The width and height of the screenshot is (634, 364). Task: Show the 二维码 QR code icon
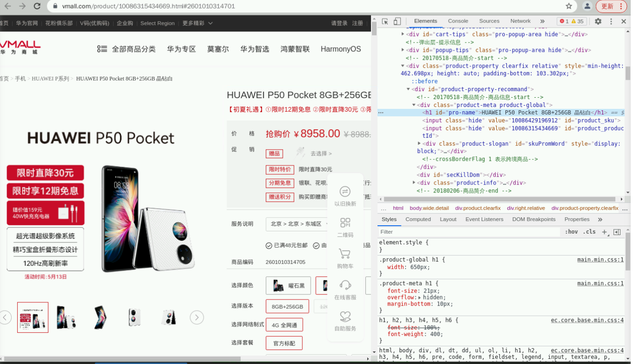click(345, 222)
